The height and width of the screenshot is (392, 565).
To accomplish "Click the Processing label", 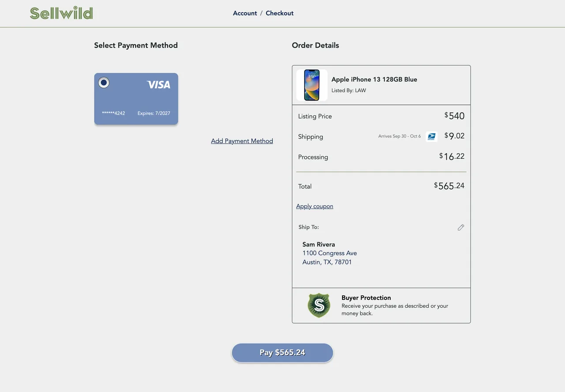I will coord(313,157).
